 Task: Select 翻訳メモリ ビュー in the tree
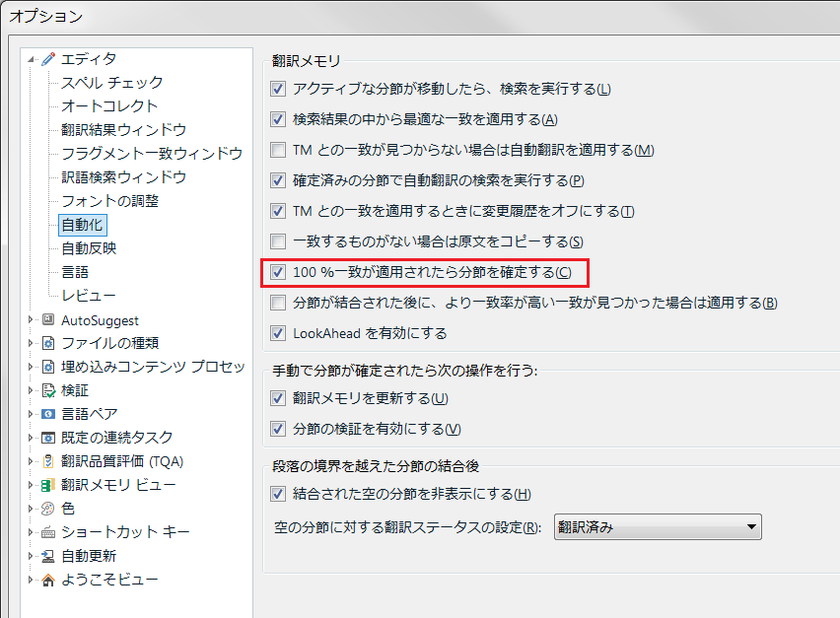(x=118, y=485)
